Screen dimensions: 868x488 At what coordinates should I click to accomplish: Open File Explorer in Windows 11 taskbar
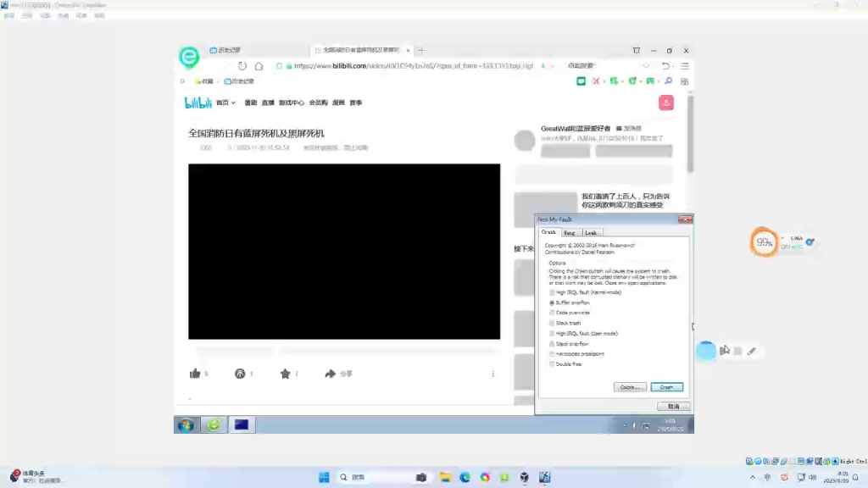[445, 477]
